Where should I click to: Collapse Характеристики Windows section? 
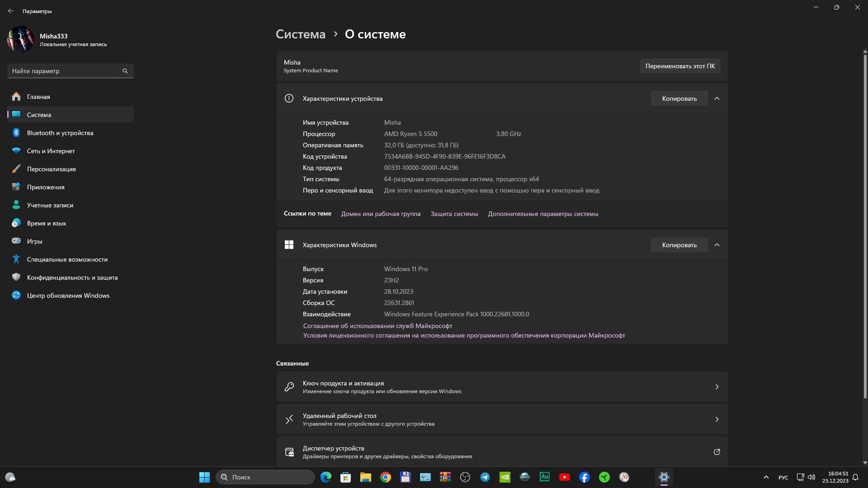click(717, 245)
